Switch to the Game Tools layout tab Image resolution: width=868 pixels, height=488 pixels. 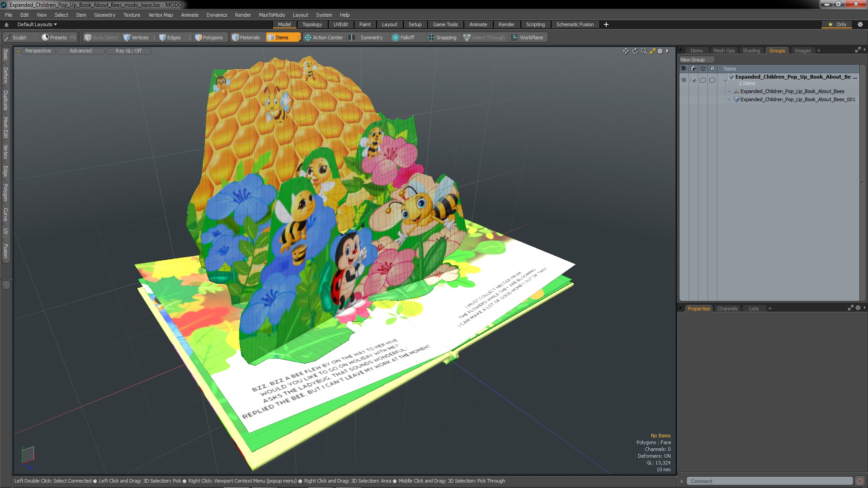coord(445,24)
